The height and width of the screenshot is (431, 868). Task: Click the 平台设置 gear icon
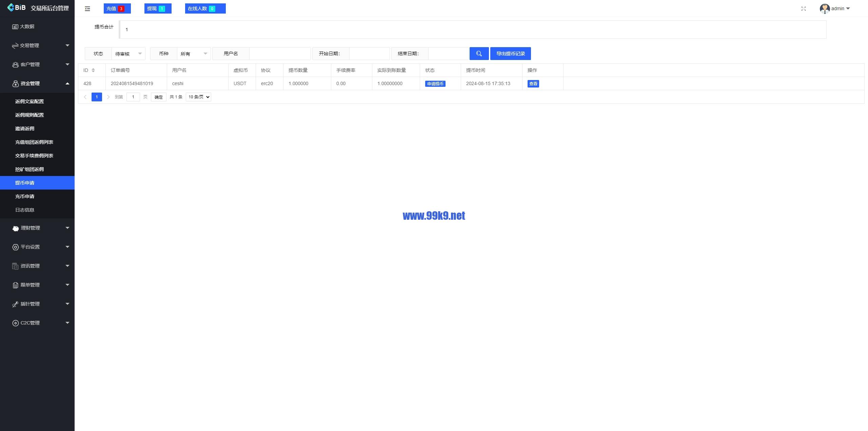click(15, 247)
